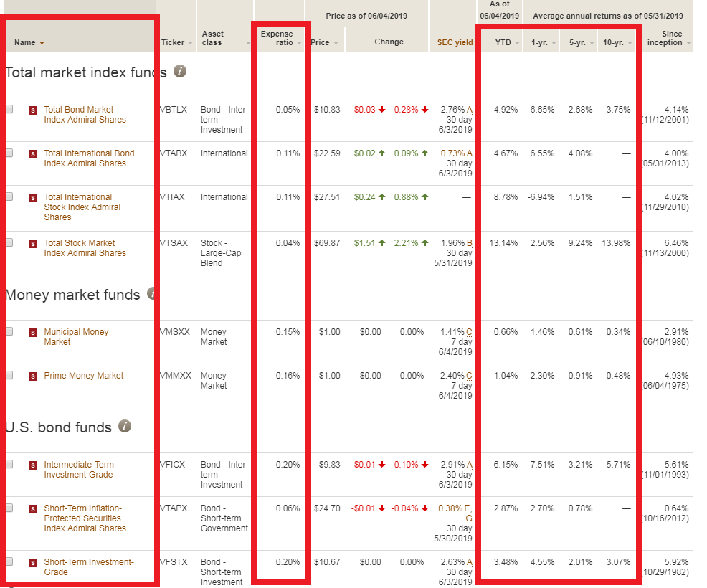Select VTAPX price $24.70
This screenshot has width=707, height=588.
pos(327,508)
